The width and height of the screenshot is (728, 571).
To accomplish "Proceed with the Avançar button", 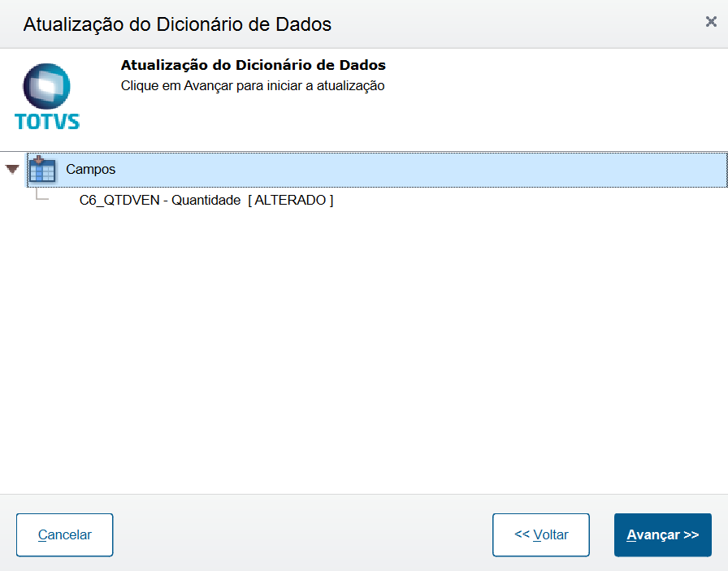I will [x=662, y=534].
